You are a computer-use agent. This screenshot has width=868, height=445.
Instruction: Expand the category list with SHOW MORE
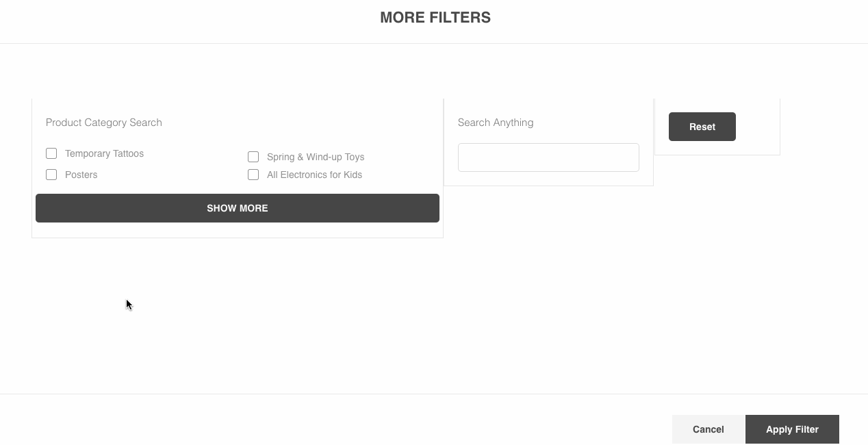[237, 208]
